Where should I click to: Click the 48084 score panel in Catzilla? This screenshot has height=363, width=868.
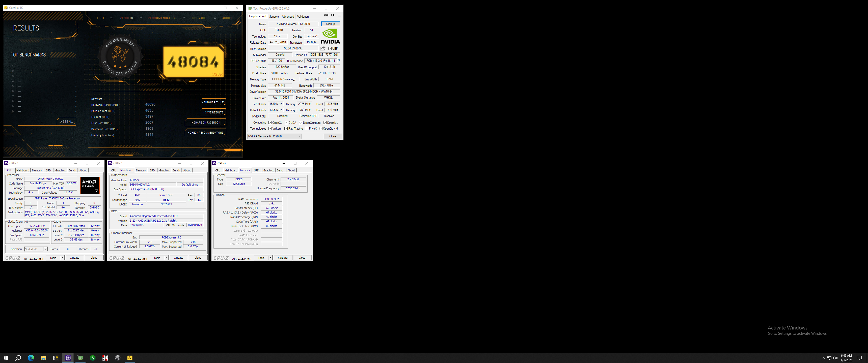[x=194, y=62]
